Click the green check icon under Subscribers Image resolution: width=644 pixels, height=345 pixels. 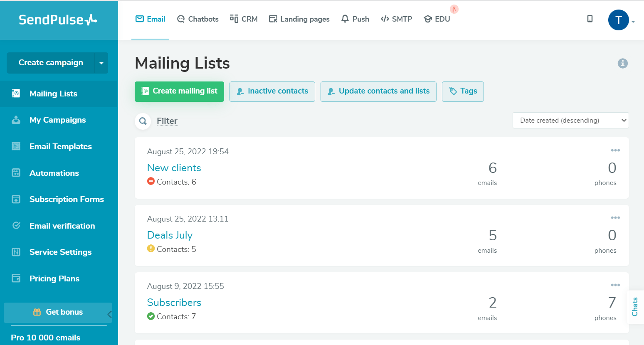[151, 316]
